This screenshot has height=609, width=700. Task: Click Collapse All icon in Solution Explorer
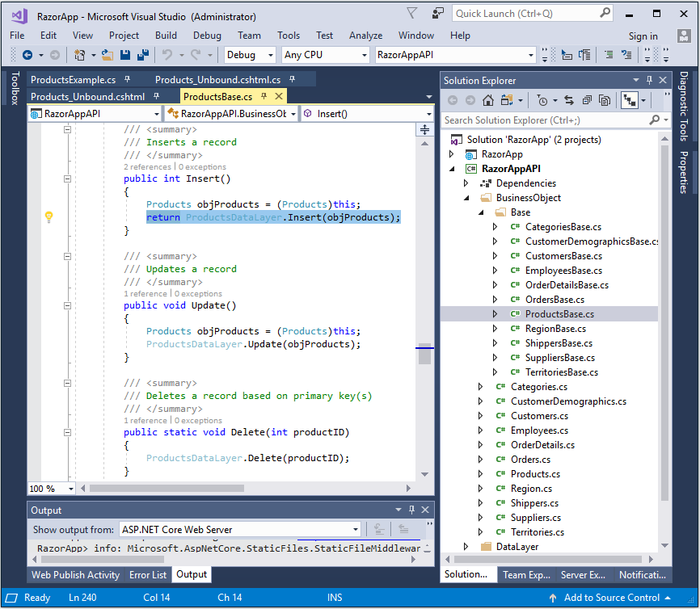click(587, 100)
